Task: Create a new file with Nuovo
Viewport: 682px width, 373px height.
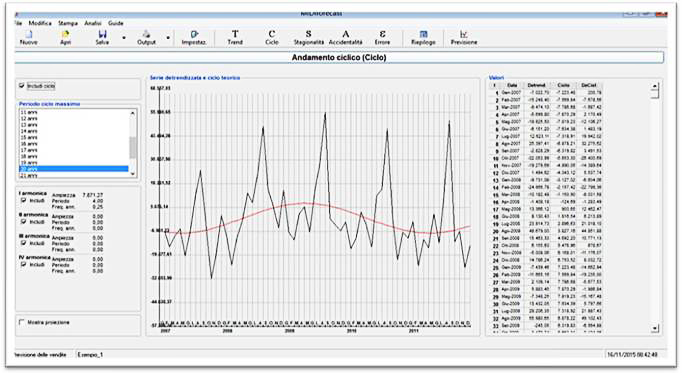Action: pyautogui.click(x=29, y=38)
